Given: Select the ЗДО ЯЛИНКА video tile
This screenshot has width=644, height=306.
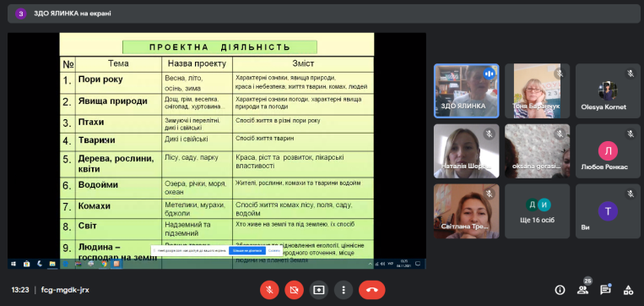Looking at the screenshot, I should [467, 91].
